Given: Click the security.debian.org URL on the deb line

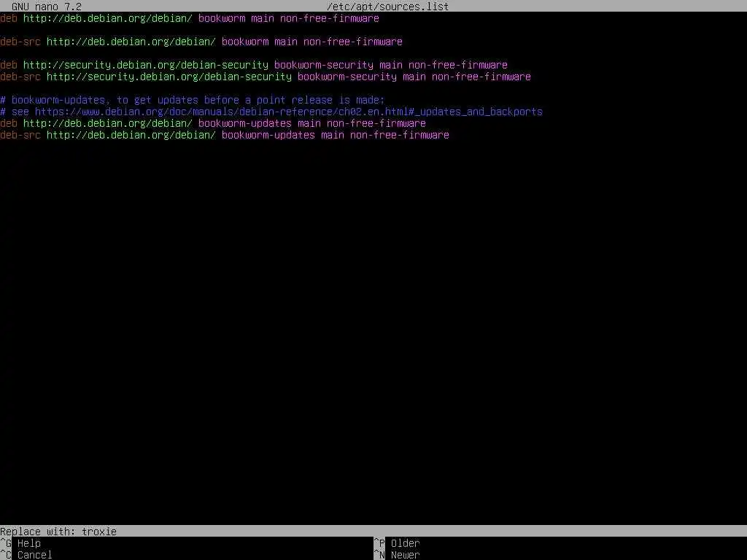Looking at the screenshot, I should [146, 65].
